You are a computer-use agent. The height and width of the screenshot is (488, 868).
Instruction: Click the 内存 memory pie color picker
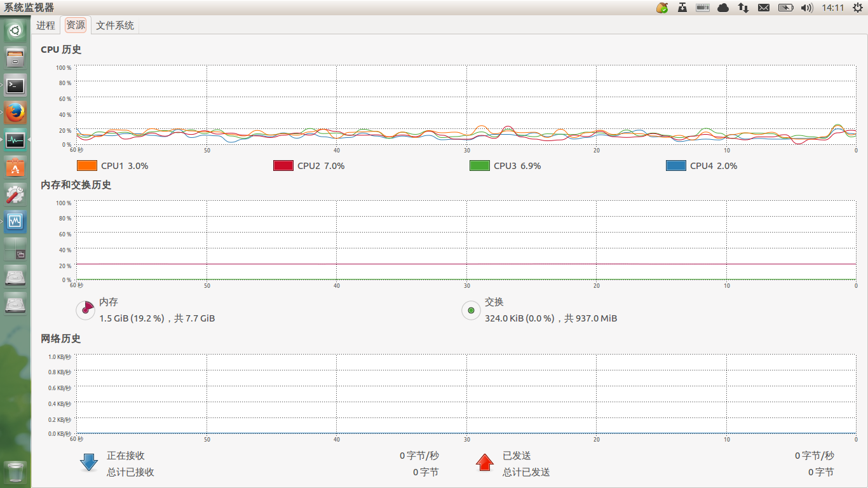coord(85,310)
